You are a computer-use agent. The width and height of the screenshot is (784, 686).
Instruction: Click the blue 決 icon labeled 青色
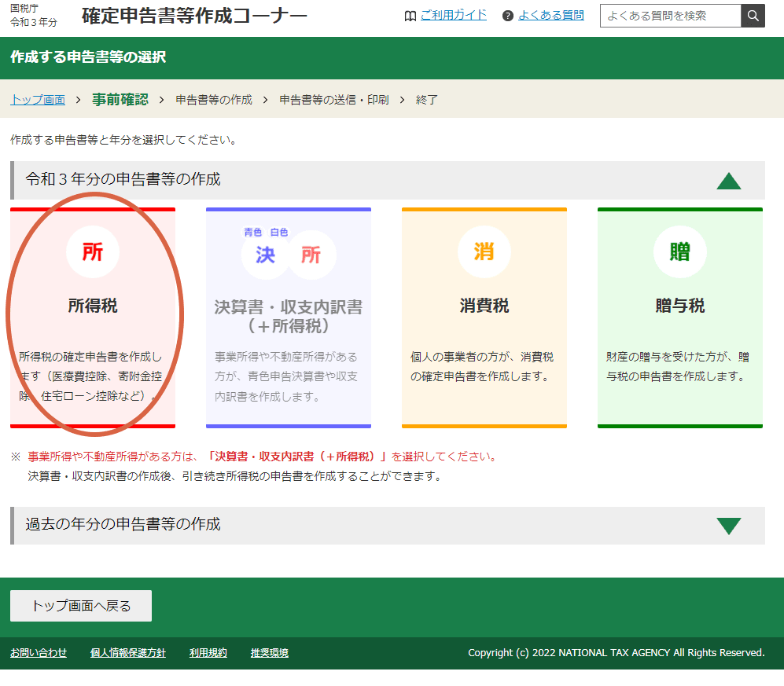tap(265, 255)
